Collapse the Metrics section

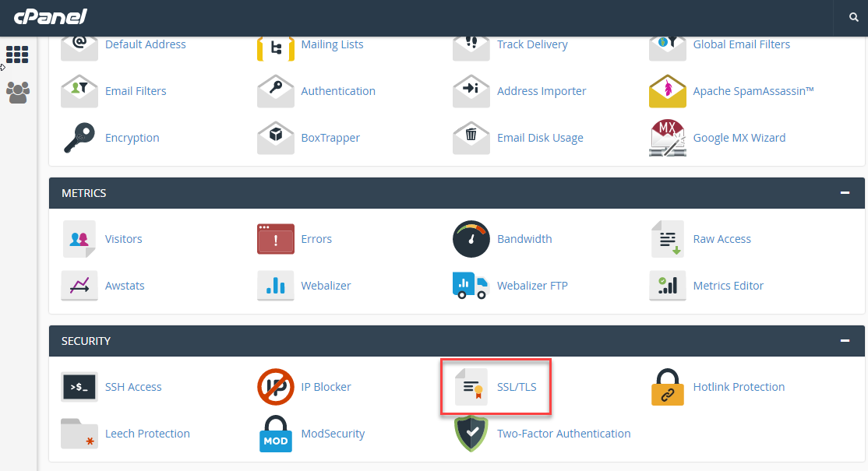pyautogui.click(x=845, y=193)
